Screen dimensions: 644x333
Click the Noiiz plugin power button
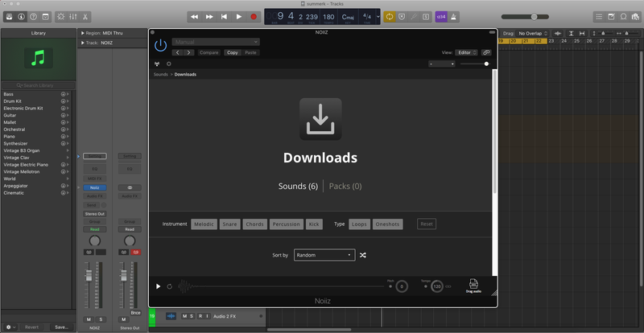(160, 45)
